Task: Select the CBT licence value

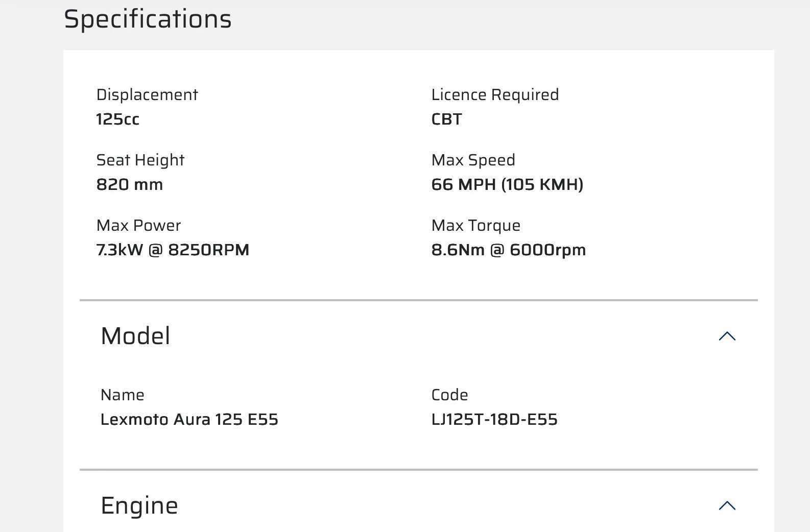Action: pos(446,119)
